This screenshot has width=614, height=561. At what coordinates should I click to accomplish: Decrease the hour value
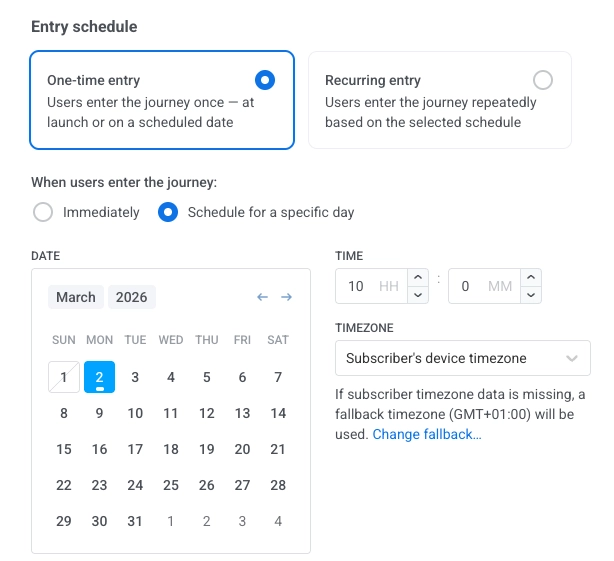[419, 294]
